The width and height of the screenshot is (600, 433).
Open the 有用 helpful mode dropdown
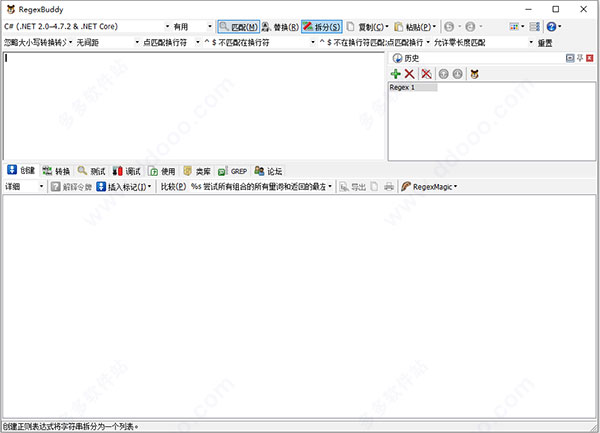pyautogui.click(x=192, y=27)
